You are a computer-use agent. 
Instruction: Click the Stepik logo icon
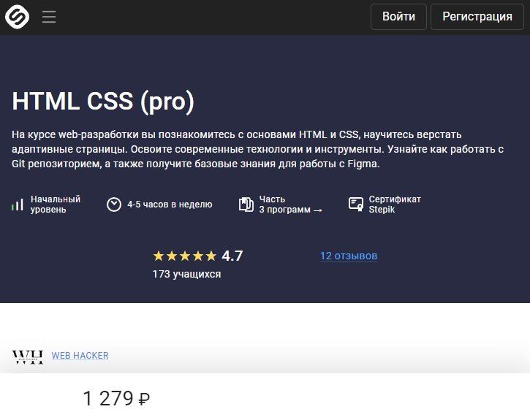coord(17,17)
